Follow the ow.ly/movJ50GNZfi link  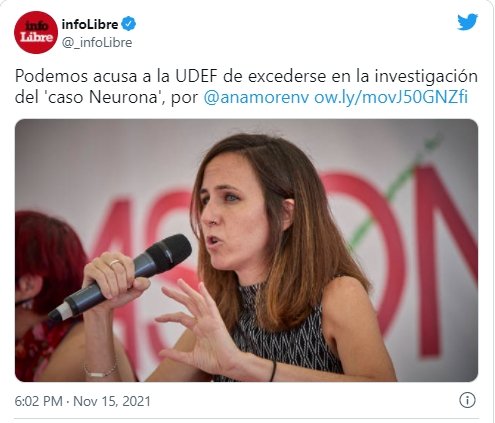point(391,98)
